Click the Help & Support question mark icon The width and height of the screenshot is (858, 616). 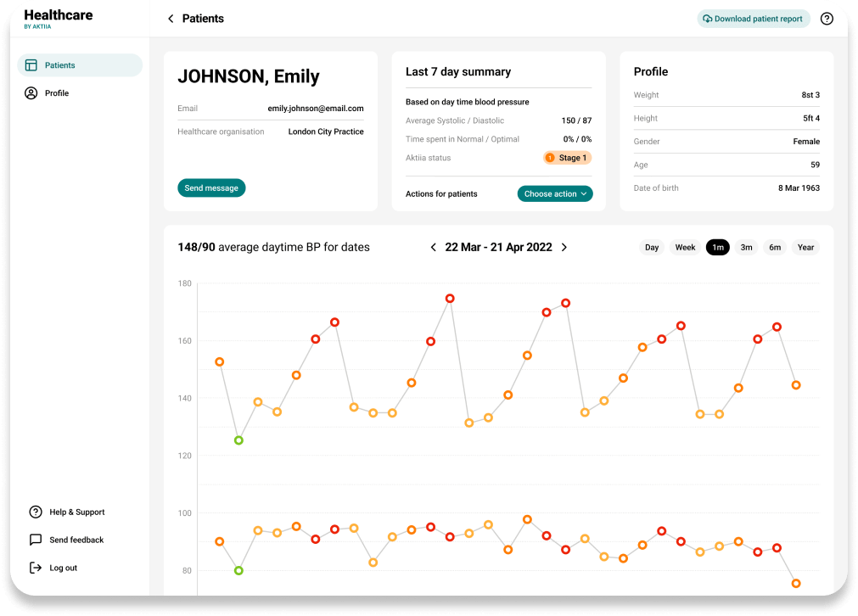pos(36,512)
